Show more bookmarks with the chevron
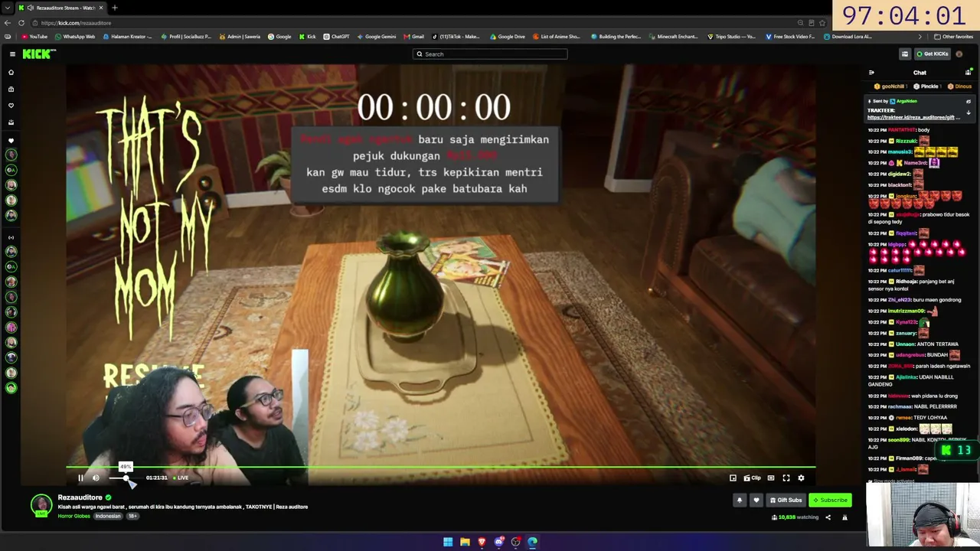Screen dimensions: 980x551 coord(920,37)
